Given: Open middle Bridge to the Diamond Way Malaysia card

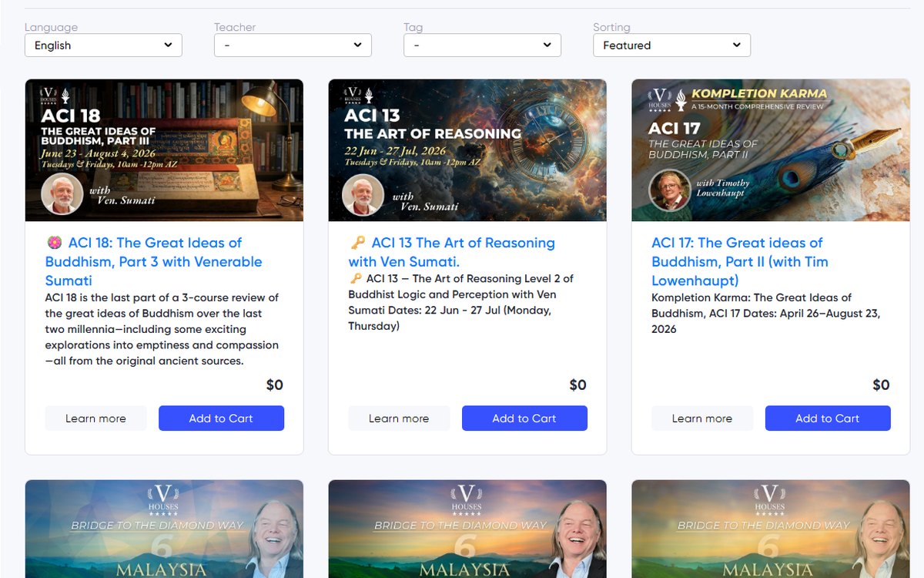Looking at the screenshot, I should click(x=467, y=529).
